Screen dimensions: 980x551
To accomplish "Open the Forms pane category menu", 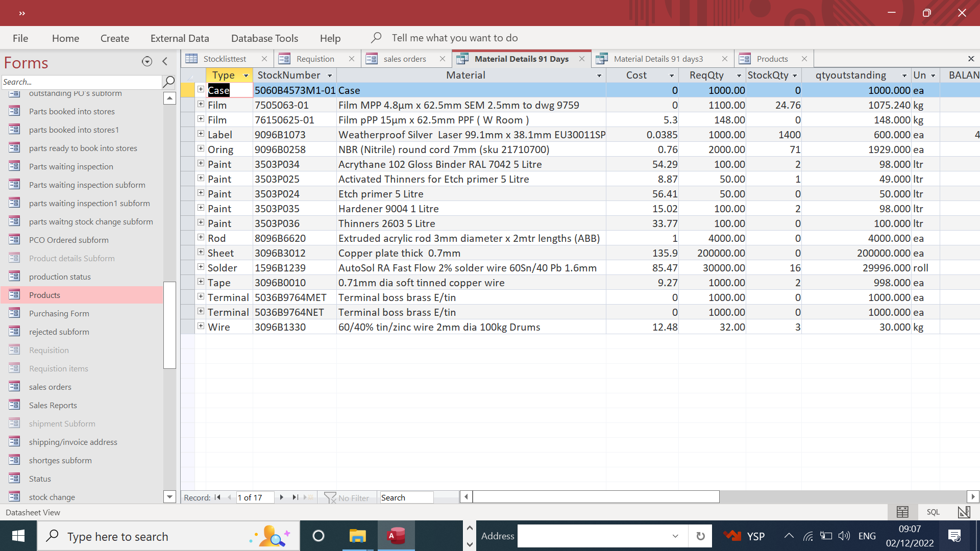I will [x=147, y=62].
